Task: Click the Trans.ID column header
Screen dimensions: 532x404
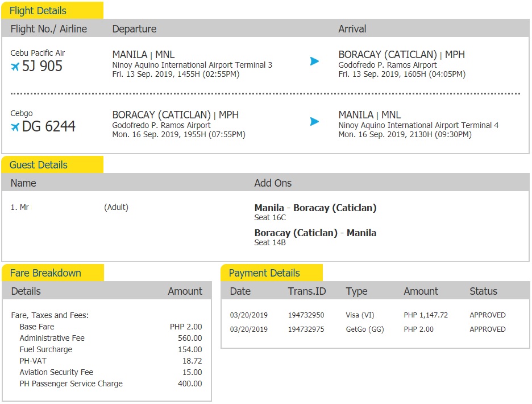Action: (307, 291)
